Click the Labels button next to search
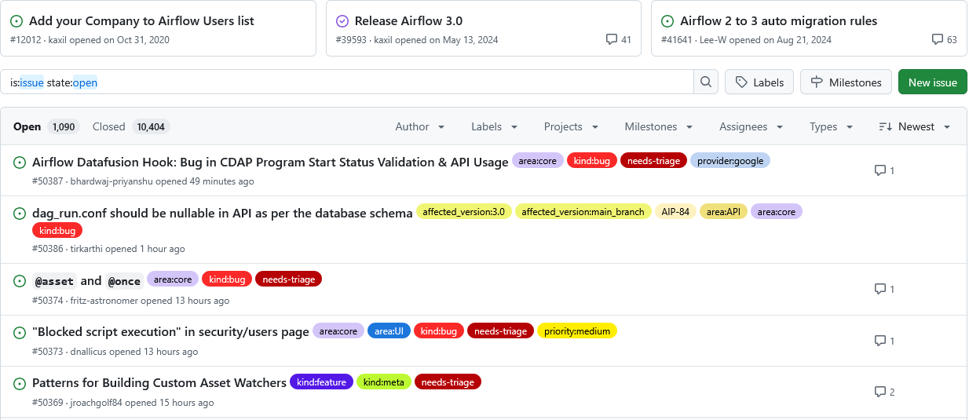Viewport: 980px width, 420px height. pyautogui.click(x=759, y=82)
